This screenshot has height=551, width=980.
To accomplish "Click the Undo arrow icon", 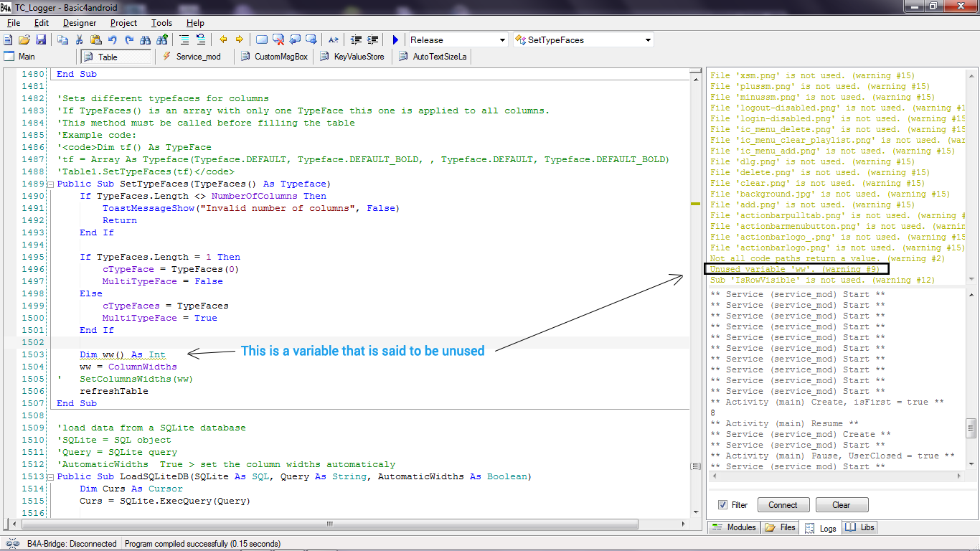I will pyautogui.click(x=113, y=40).
